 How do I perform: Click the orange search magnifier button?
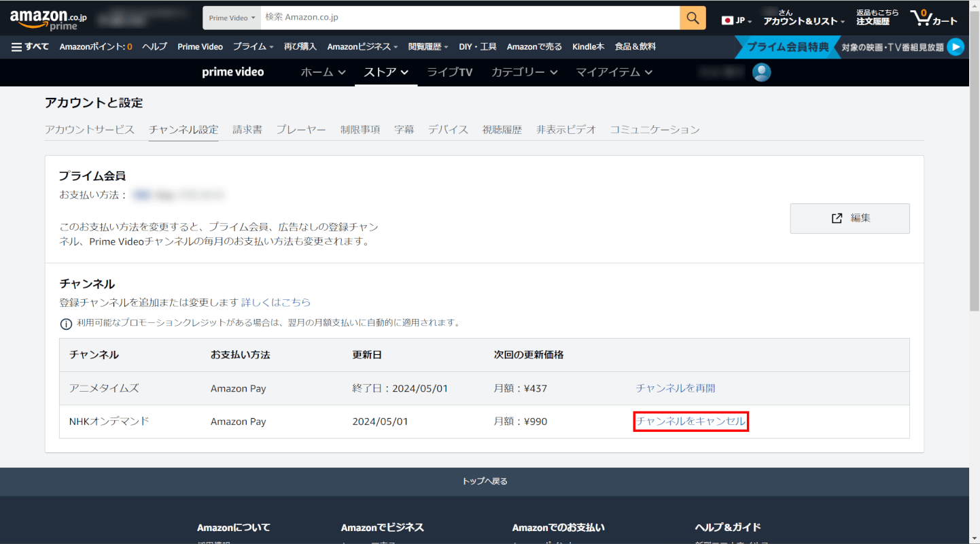(x=693, y=18)
